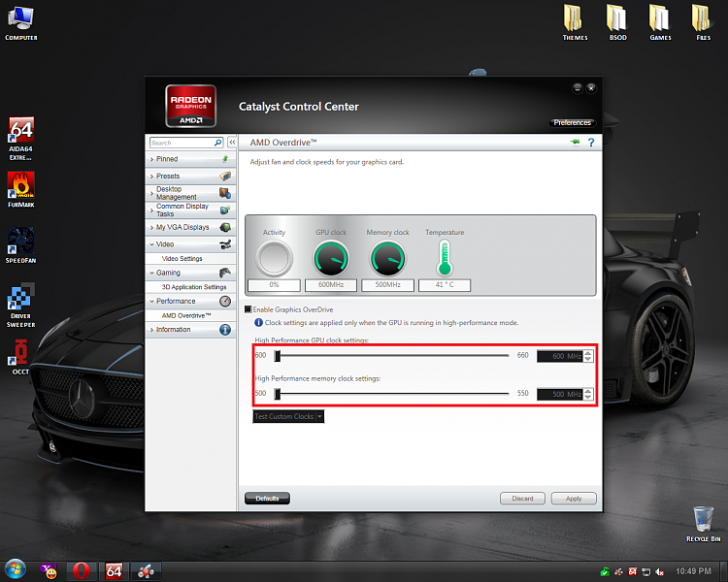728x582 pixels.
Task: Collapse the sidebar with double-arrow button
Action: (x=232, y=143)
